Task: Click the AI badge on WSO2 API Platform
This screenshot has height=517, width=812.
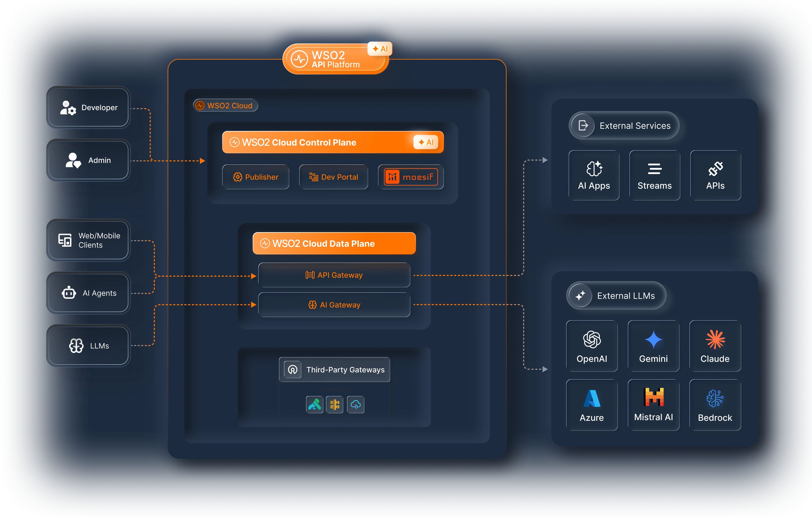Action: (x=380, y=49)
